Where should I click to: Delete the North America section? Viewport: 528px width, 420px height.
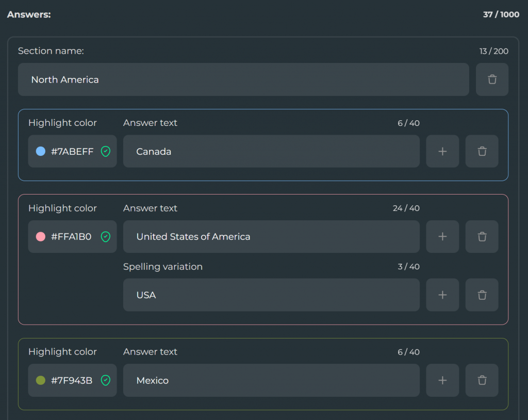pos(492,79)
